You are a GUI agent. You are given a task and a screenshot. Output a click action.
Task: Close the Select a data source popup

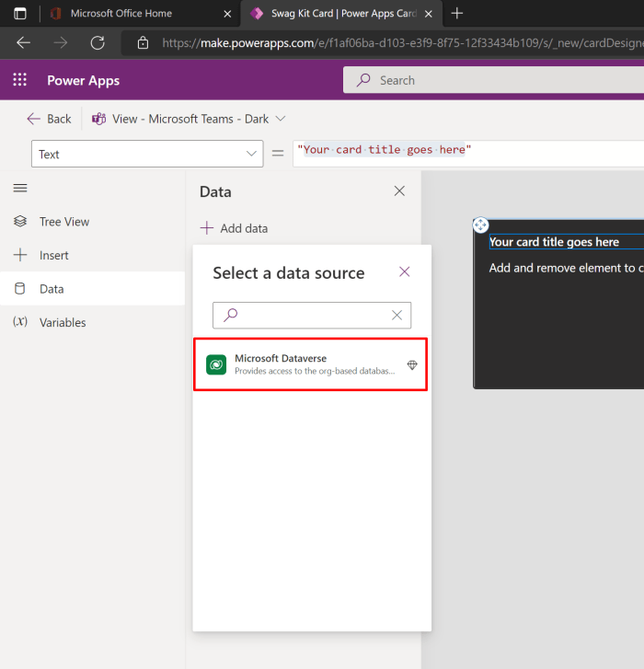point(404,271)
